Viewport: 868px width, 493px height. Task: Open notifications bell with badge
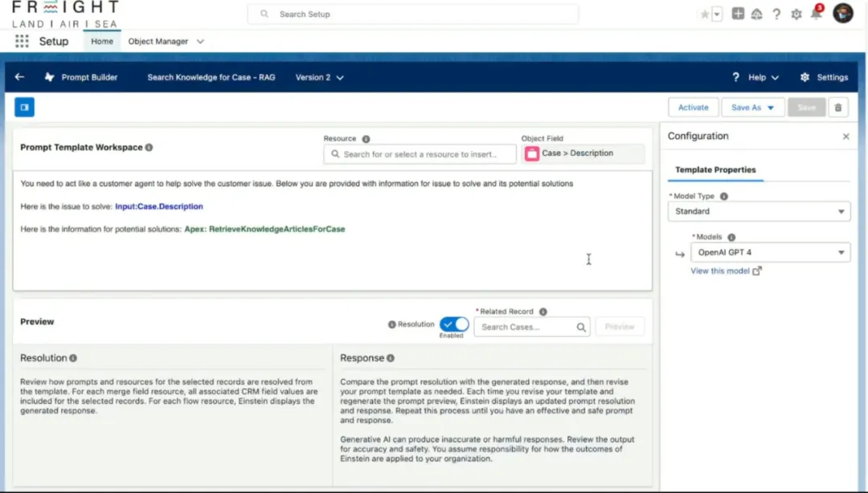(814, 14)
